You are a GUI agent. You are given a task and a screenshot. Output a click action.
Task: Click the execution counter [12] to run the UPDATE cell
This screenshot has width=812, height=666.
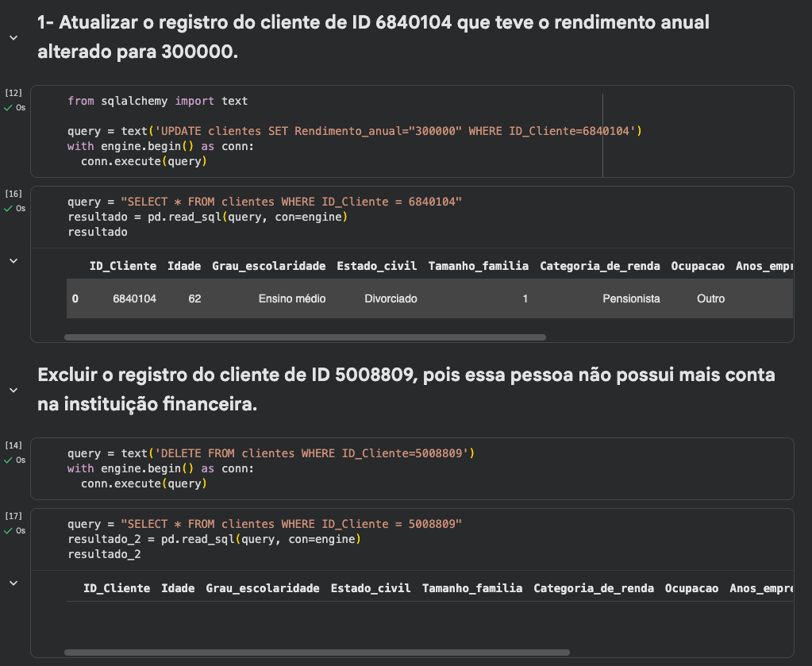click(x=13, y=92)
